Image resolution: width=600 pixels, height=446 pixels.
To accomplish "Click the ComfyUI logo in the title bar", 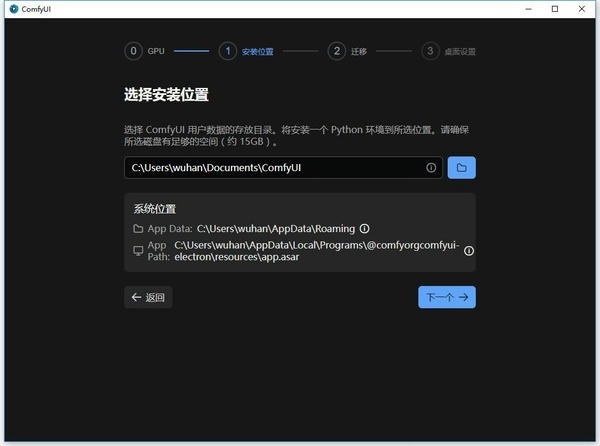I will [x=14, y=9].
